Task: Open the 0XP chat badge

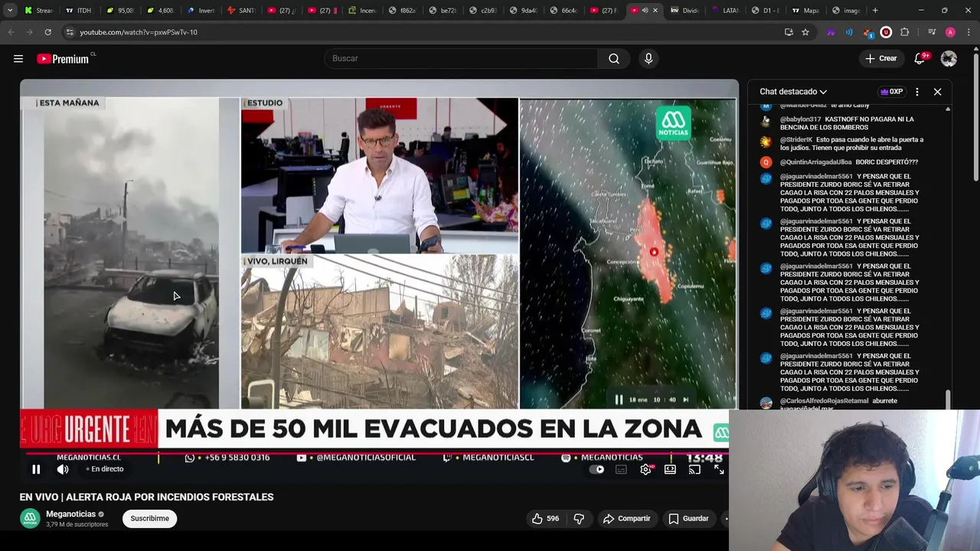Action: tap(892, 91)
